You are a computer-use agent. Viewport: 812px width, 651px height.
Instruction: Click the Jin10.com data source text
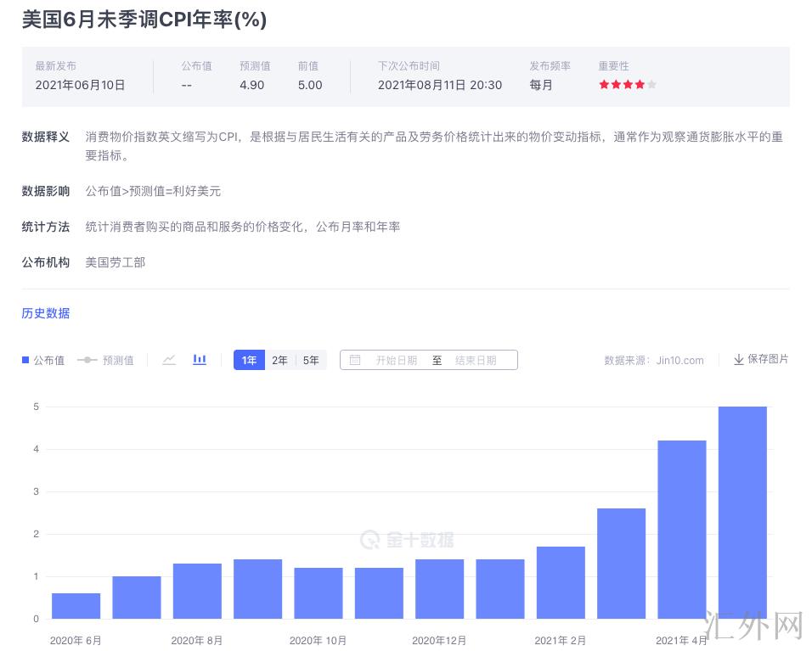pos(679,360)
